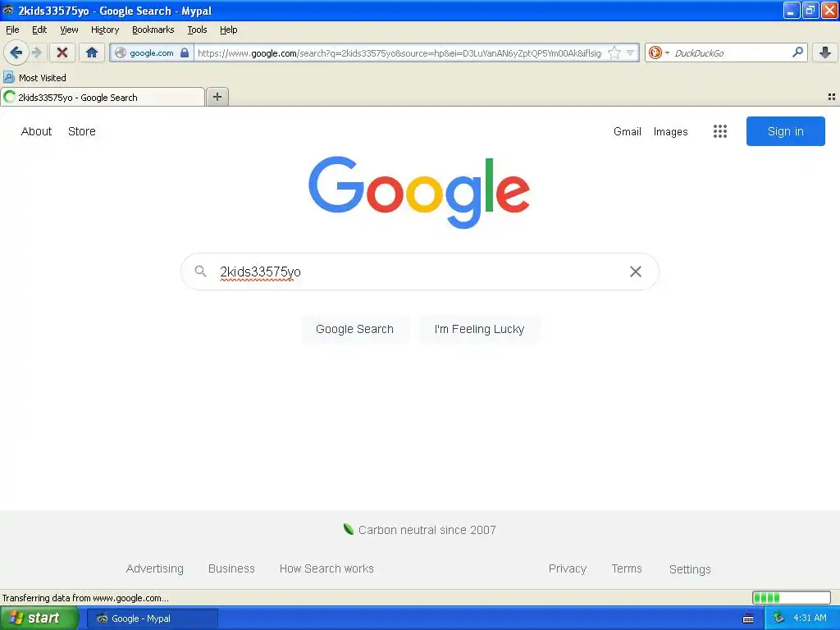Viewport: 840px width, 630px height.
Task: Open the Store link
Action: pos(82,131)
